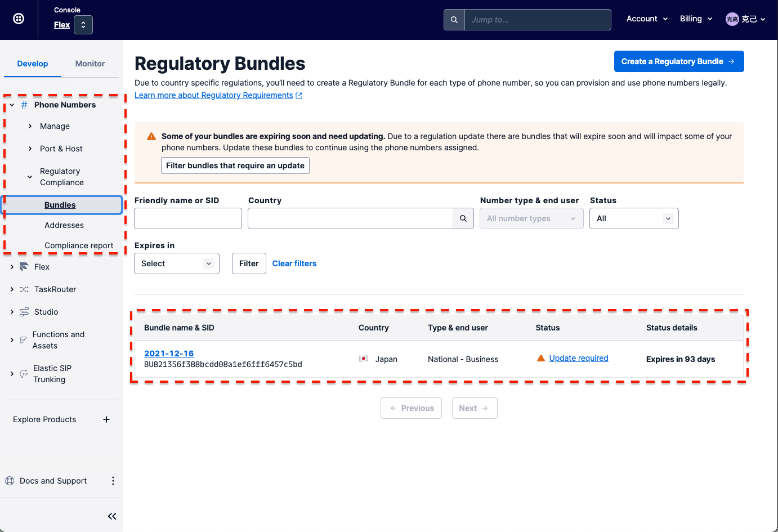778x532 pixels.
Task: Click the Functions and Assets icon
Action: click(23, 340)
